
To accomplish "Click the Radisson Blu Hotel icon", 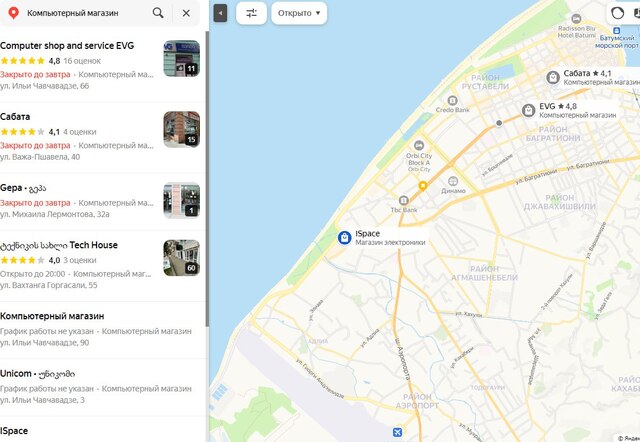I will 576,18.
